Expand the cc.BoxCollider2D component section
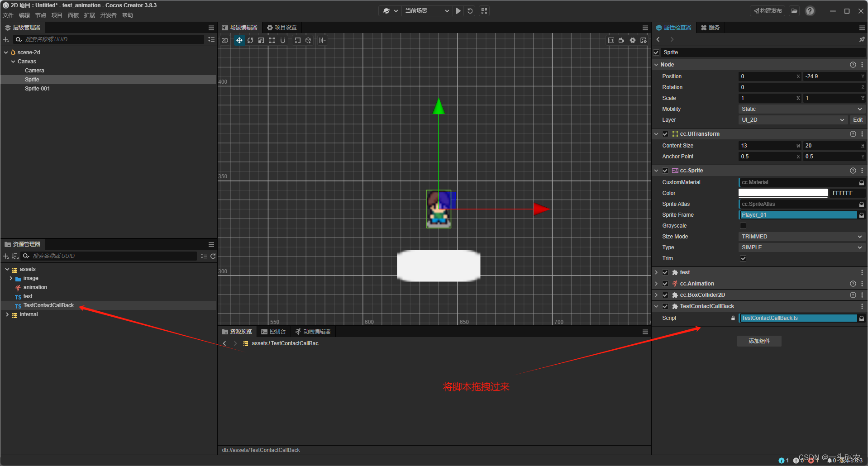The height and width of the screenshot is (466, 868). click(x=656, y=295)
